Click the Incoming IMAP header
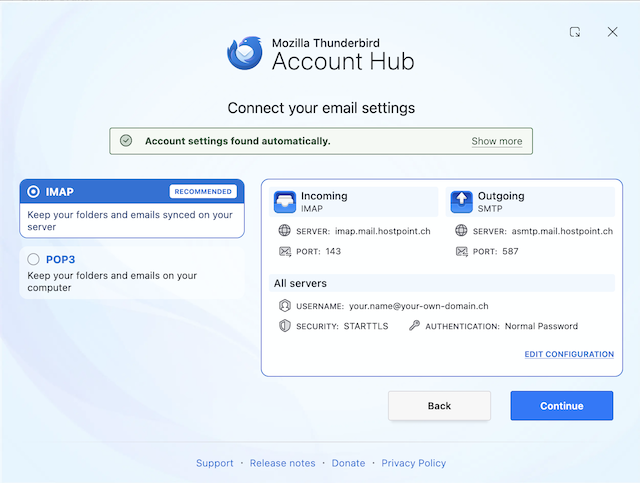 pos(353,202)
